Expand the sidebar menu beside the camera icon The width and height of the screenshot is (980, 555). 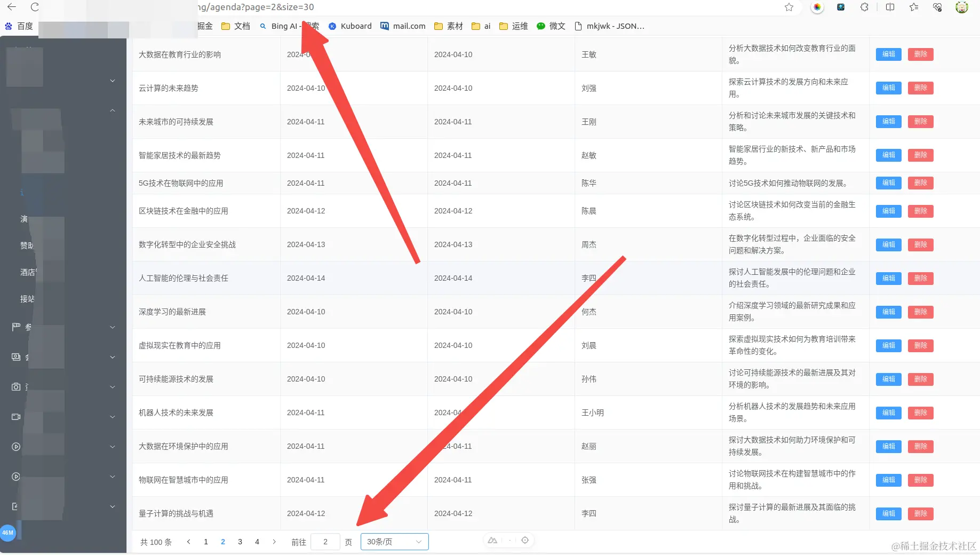pyautogui.click(x=113, y=386)
